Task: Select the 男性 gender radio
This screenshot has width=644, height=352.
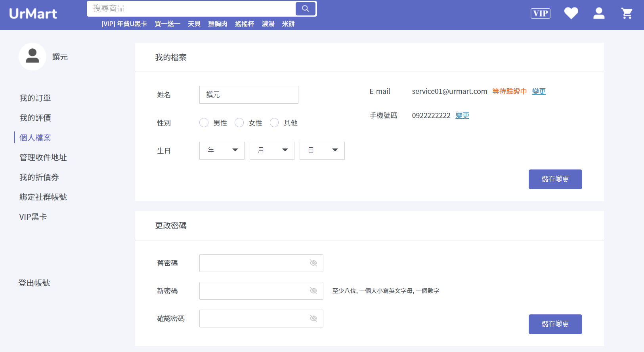Action: [204, 123]
